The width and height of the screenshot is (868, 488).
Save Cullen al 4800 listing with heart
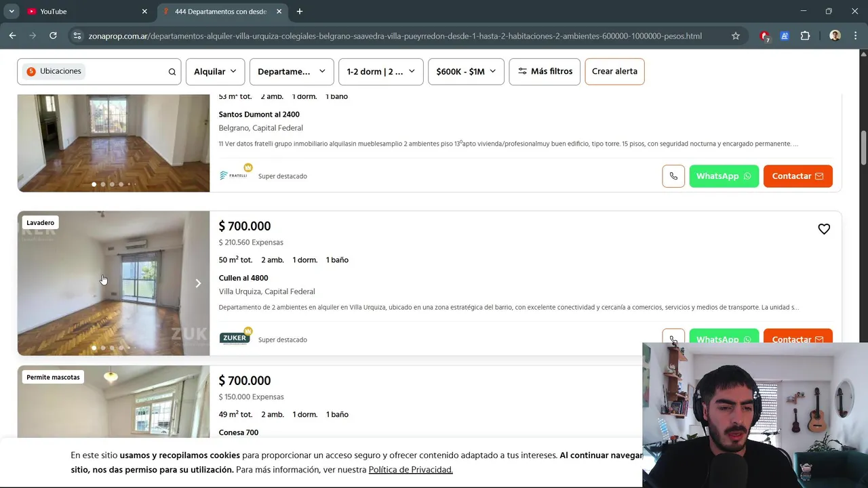tap(824, 229)
